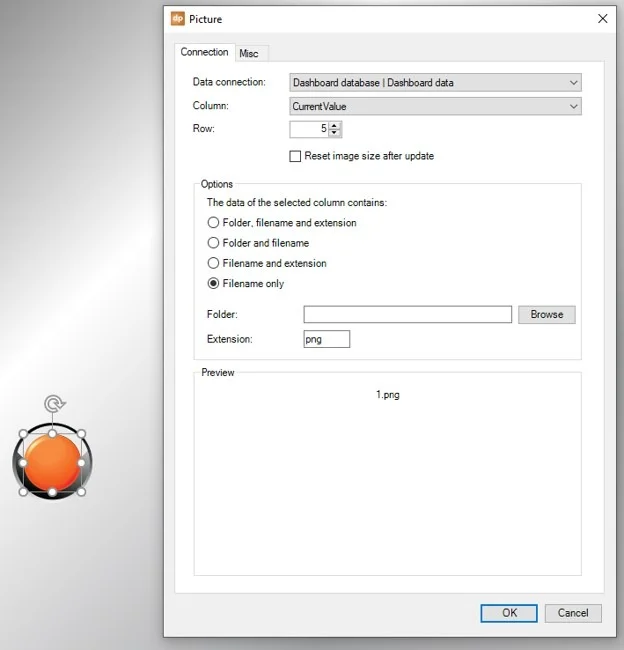Switch to the Misc tab
The image size is (624, 650).
tap(249, 53)
